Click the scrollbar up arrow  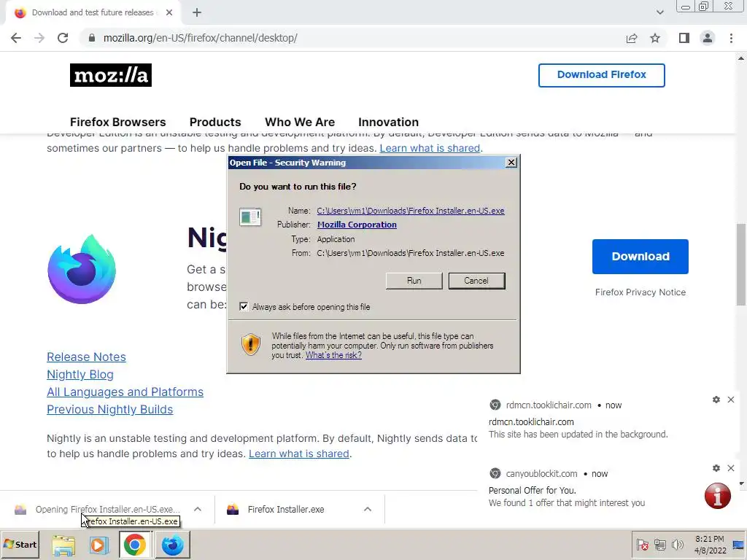741,58
